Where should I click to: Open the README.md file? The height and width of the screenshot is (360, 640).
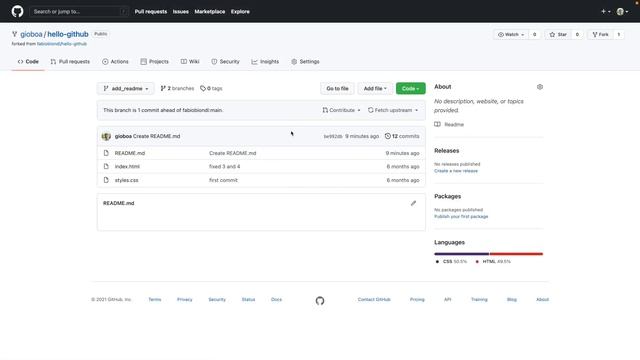(130, 153)
